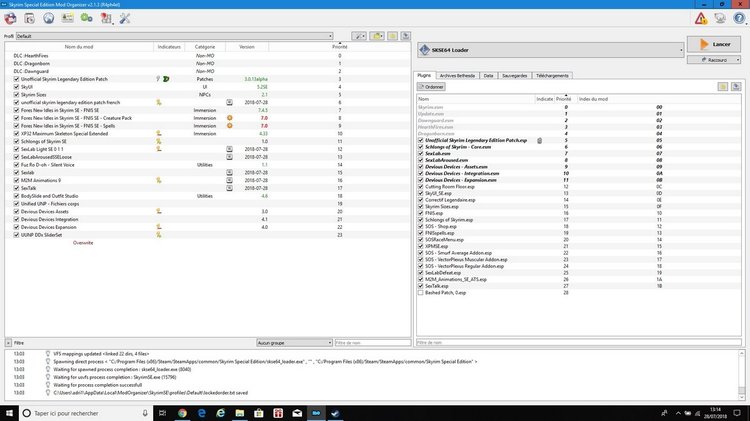Click the plugin list Filtre de nom field
The width and height of the screenshot is (750, 421).
pyautogui.click(x=579, y=343)
